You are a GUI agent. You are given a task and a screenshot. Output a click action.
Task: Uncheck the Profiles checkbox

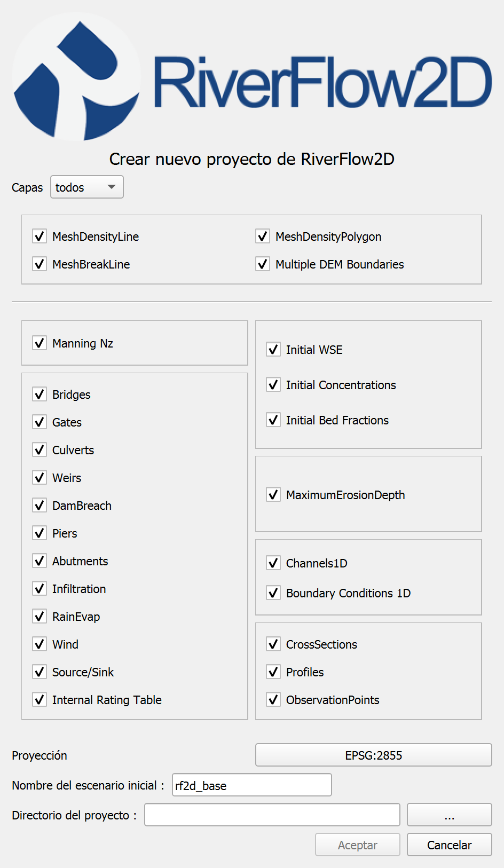[273, 672]
